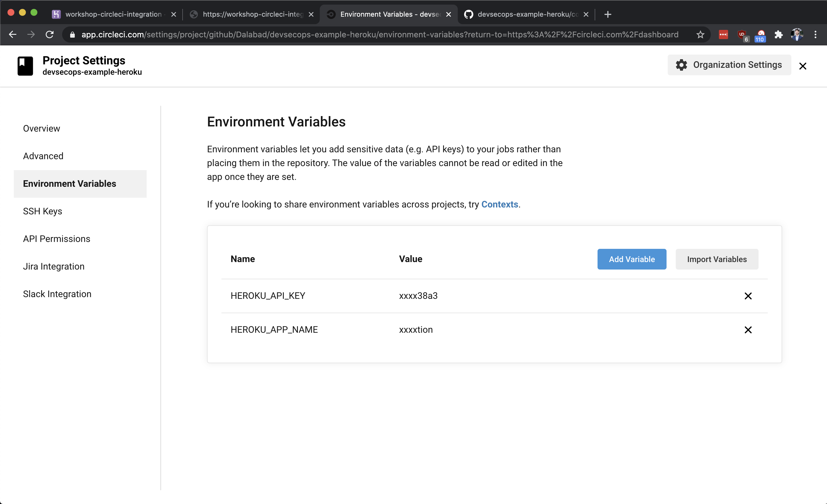Select SSH Keys in sidebar
The width and height of the screenshot is (827, 504).
point(43,211)
